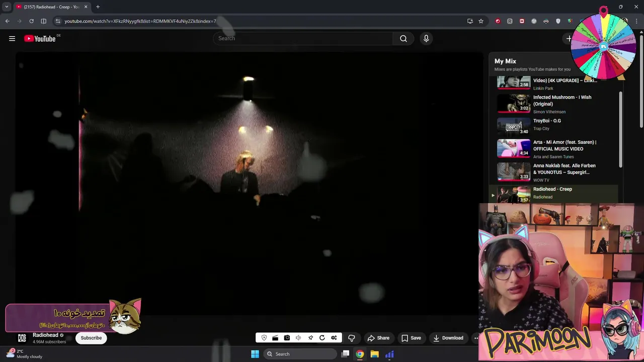Viewport: 644px width, 362px height.
Task: Click the playlist panel scrollbar
Action: (620, 130)
